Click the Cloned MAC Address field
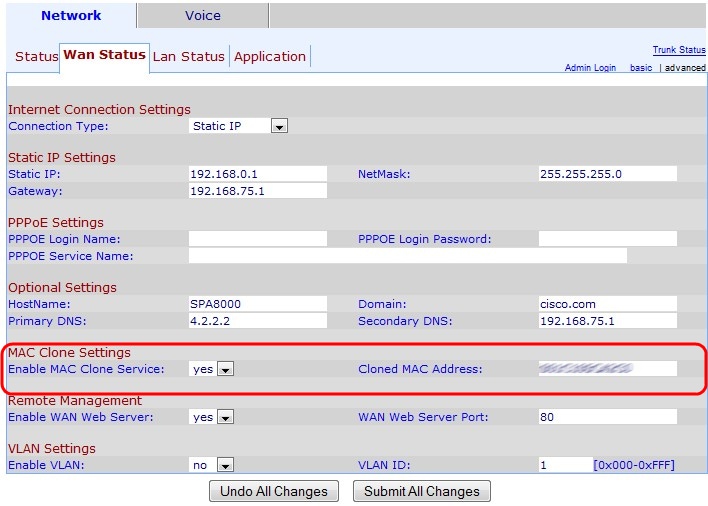 click(608, 369)
